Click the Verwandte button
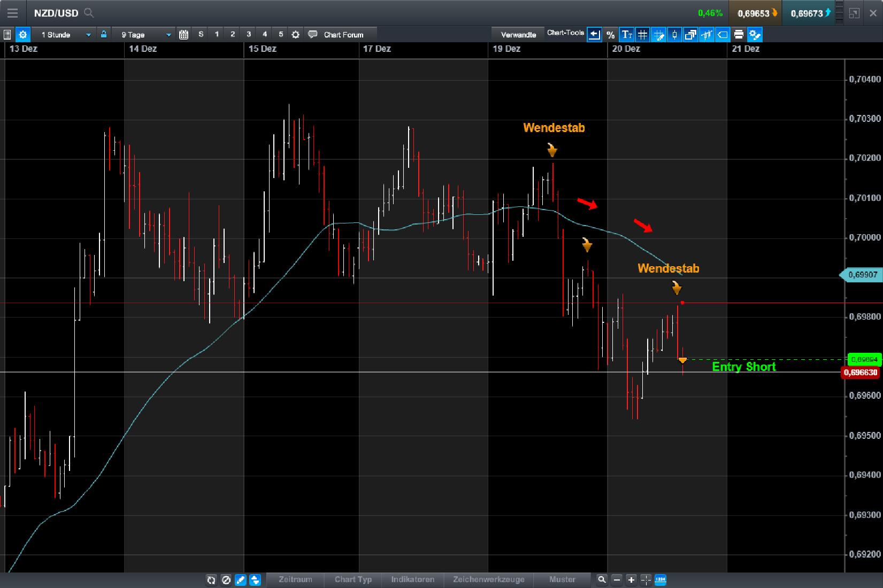 coord(517,34)
